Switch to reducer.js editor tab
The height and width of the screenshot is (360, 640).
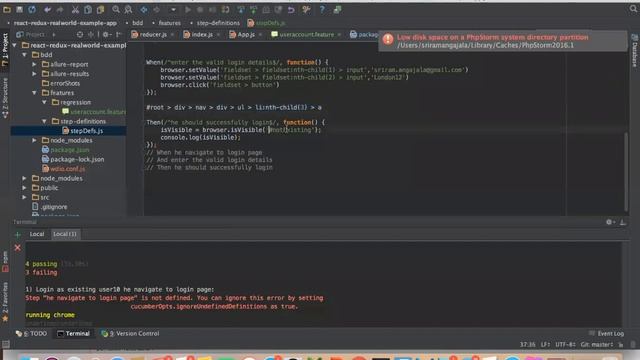153,35
